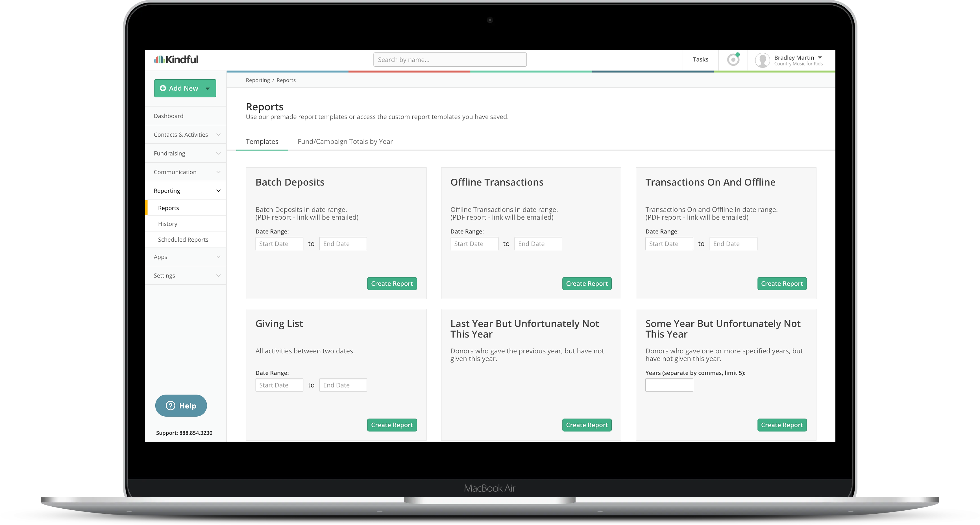Click the user profile icon for Bradley Martin
The height and width of the screenshot is (525, 980).
click(x=762, y=60)
